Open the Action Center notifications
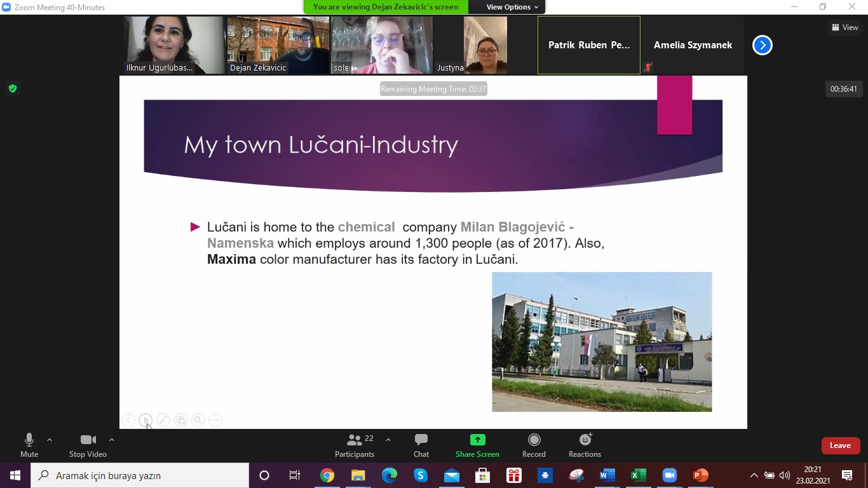The image size is (868, 488). pyautogui.click(x=847, y=475)
